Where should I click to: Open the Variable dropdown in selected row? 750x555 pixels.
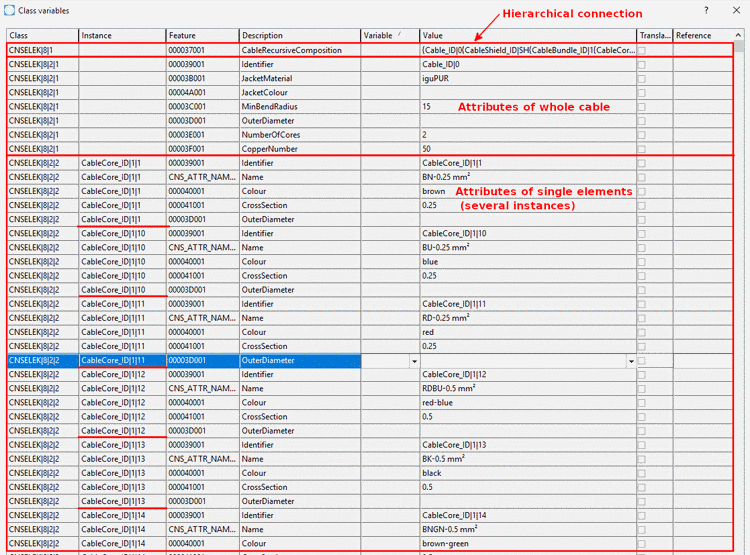click(414, 361)
